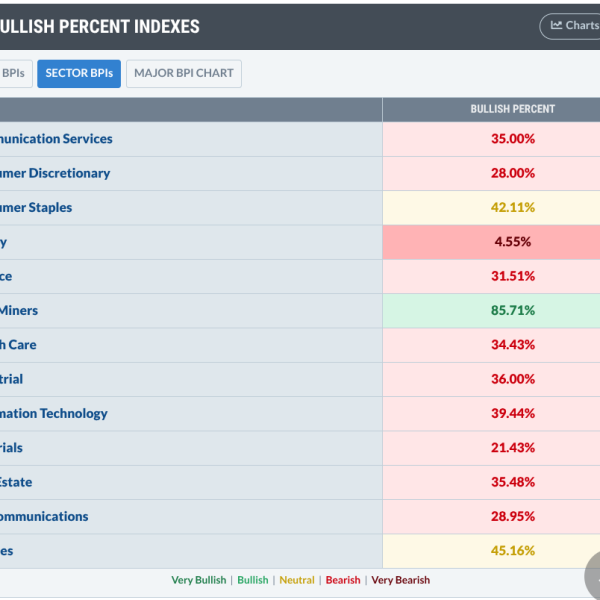Image resolution: width=600 pixels, height=600 pixels.
Task: Open the Information Technology sector link
Action: pos(54,413)
